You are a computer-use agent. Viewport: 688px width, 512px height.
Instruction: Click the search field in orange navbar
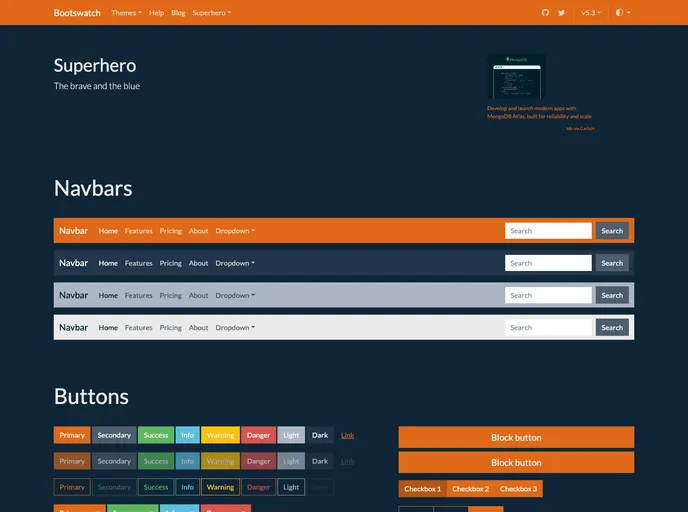548,231
